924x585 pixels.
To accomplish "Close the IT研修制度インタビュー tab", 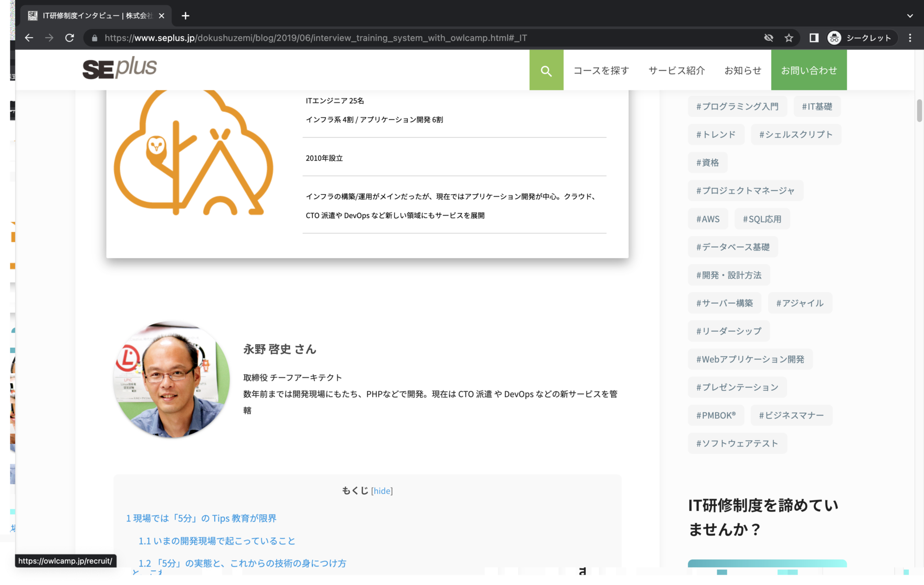I will [x=161, y=16].
